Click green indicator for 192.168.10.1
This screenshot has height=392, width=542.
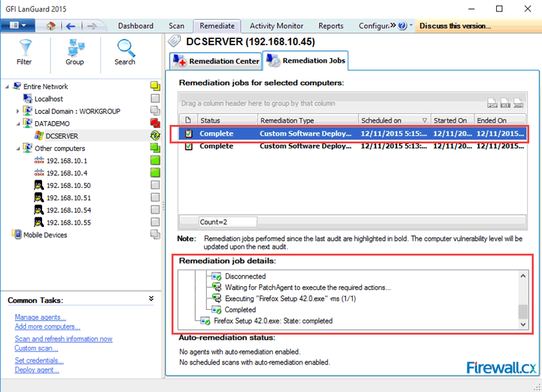(155, 160)
